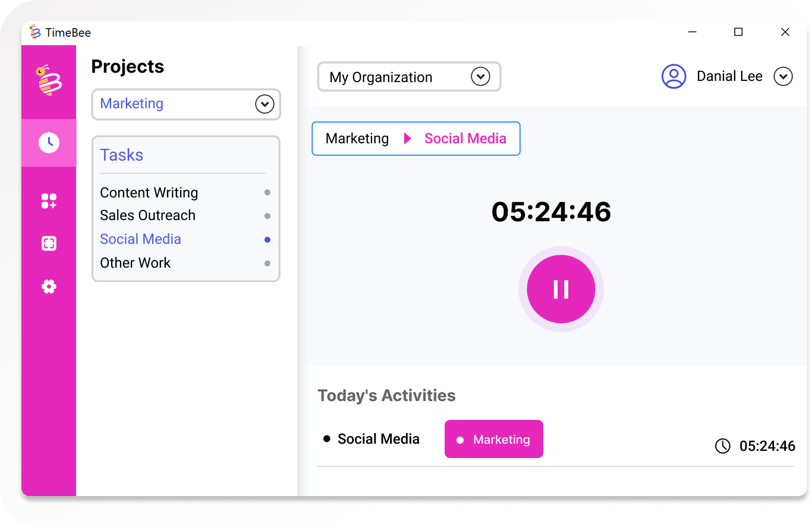Choose Content Writing task label
The height and width of the screenshot is (527, 812).
(149, 193)
